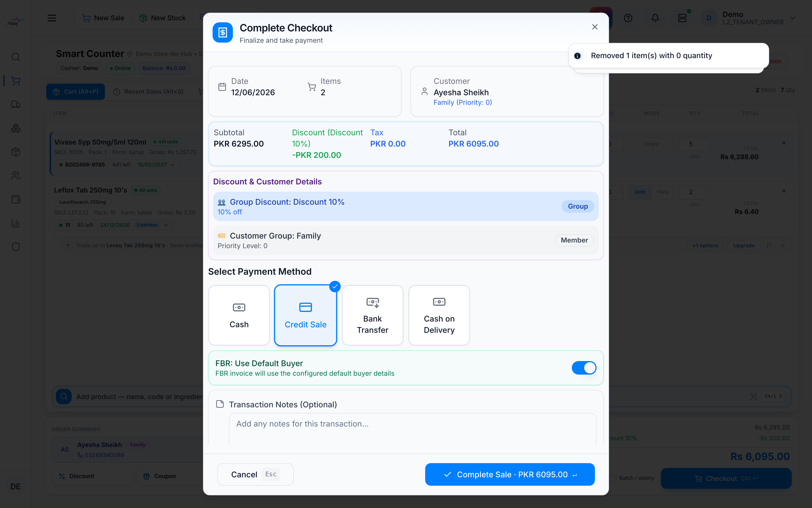This screenshot has width=812, height=508.
Task: Open the stacked cubes sidebar icon
Action: click(16, 128)
